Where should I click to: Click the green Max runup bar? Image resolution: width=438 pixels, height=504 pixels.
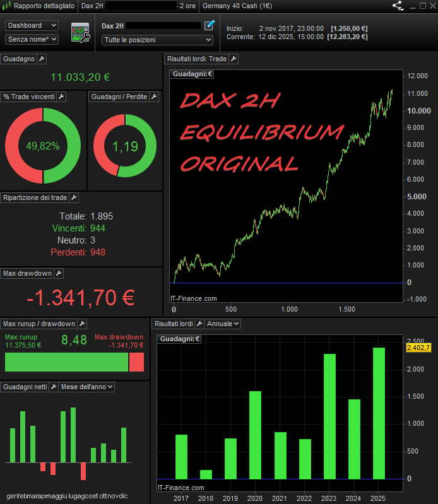click(66, 362)
